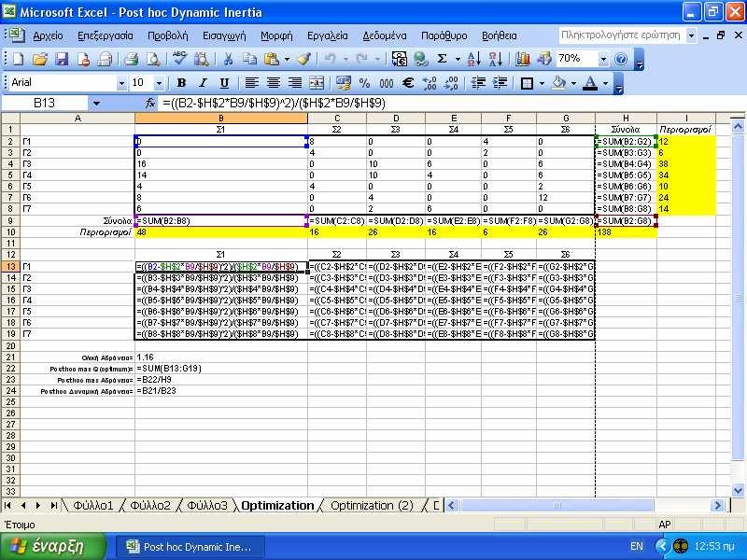The width and height of the screenshot is (747, 560).
Task: Center text in cell
Action: click(x=273, y=83)
